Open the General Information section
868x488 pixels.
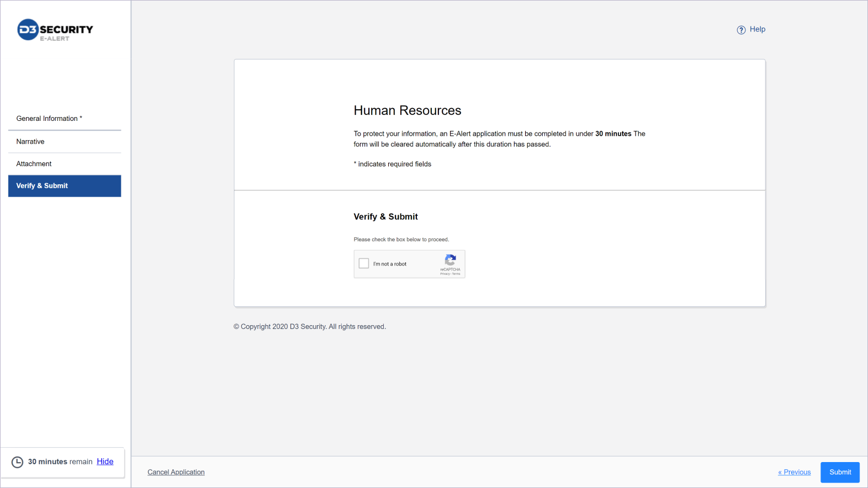pos(49,119)
